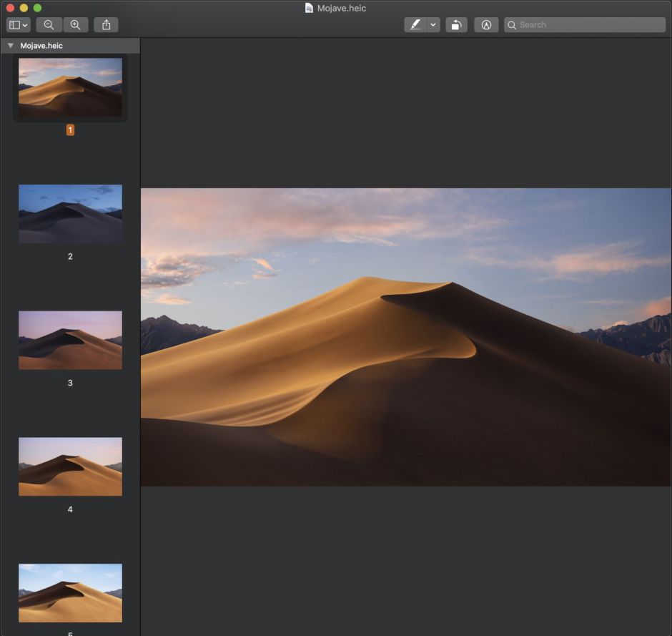Open the highlight color dropdown chevron

(x=433, y=24)
